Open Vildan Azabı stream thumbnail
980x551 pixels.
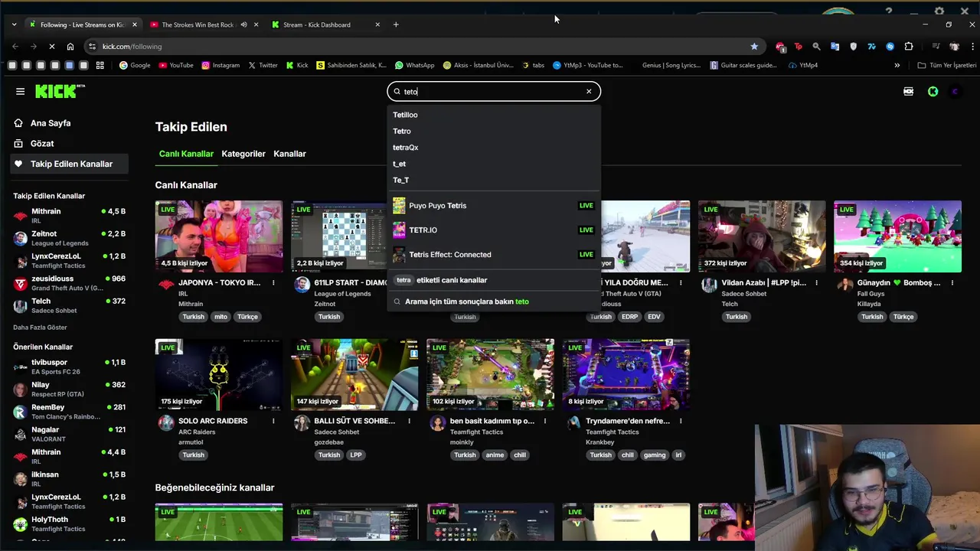[762, 236]
